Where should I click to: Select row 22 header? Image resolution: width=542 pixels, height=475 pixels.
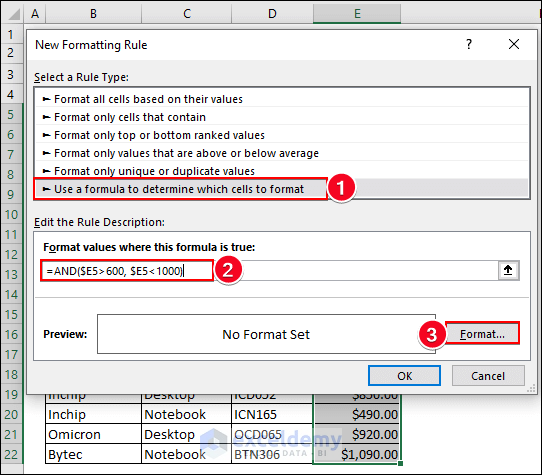[11, 454]
